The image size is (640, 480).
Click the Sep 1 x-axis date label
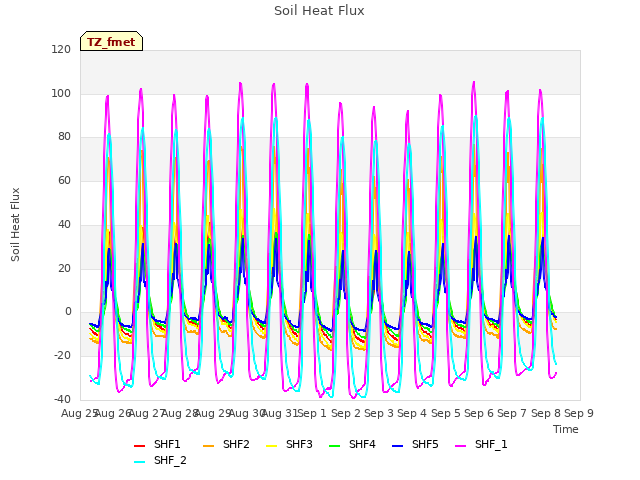[x=312, y=413]
